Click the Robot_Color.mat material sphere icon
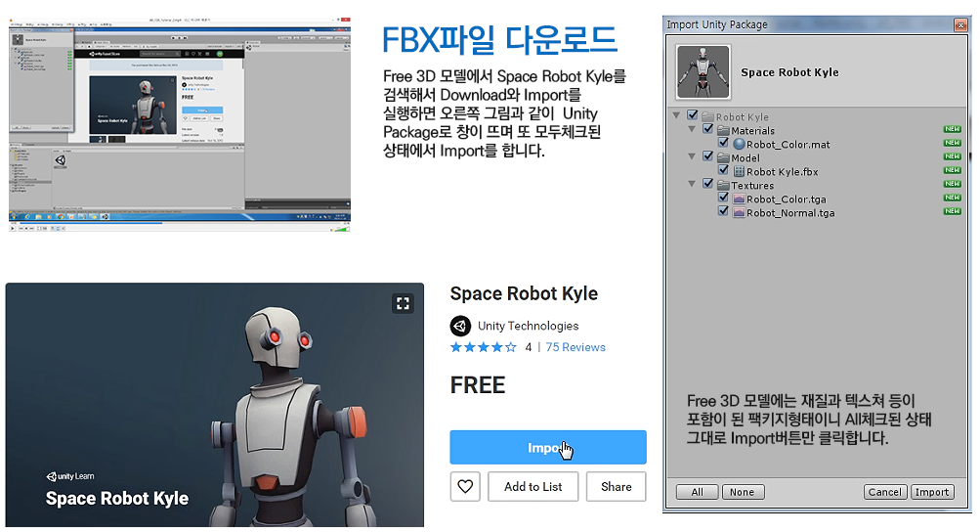980x532 pixels. pyautogui.click(x=739, y=144)
